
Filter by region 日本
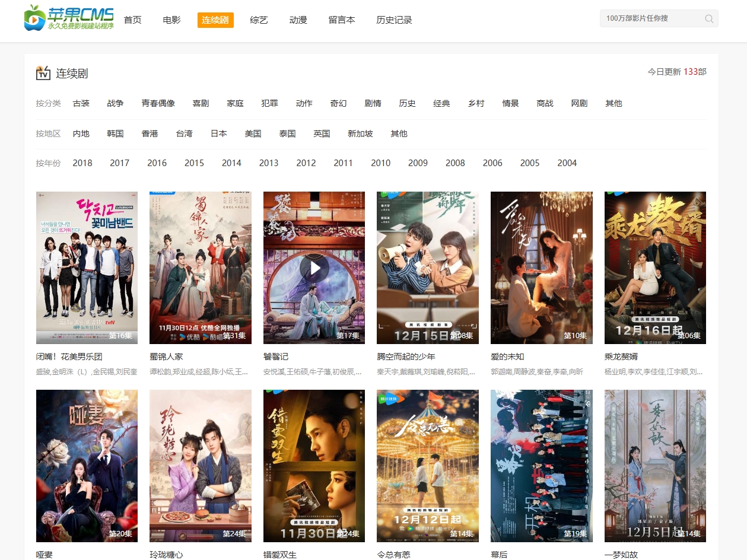pyautogui.click(x=219, y=133)
